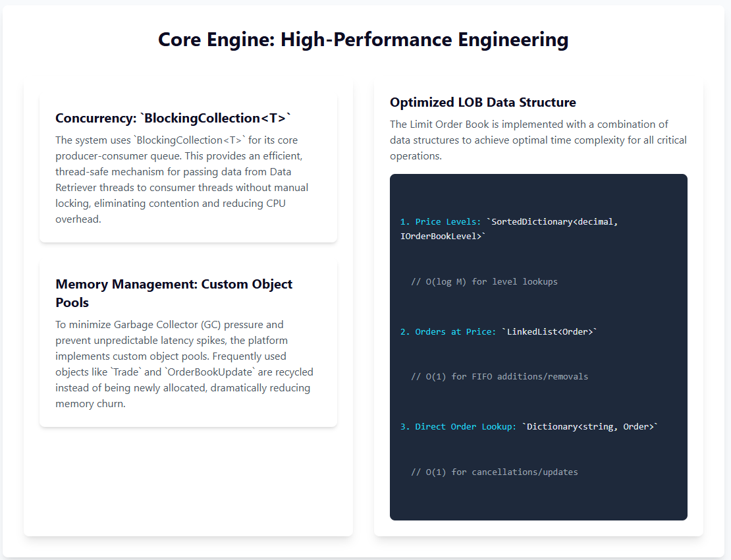Click the '// O(1) for cancellations/updates' comment
Viewport: 731px width, 560px height.
click(x=494, y=472)
